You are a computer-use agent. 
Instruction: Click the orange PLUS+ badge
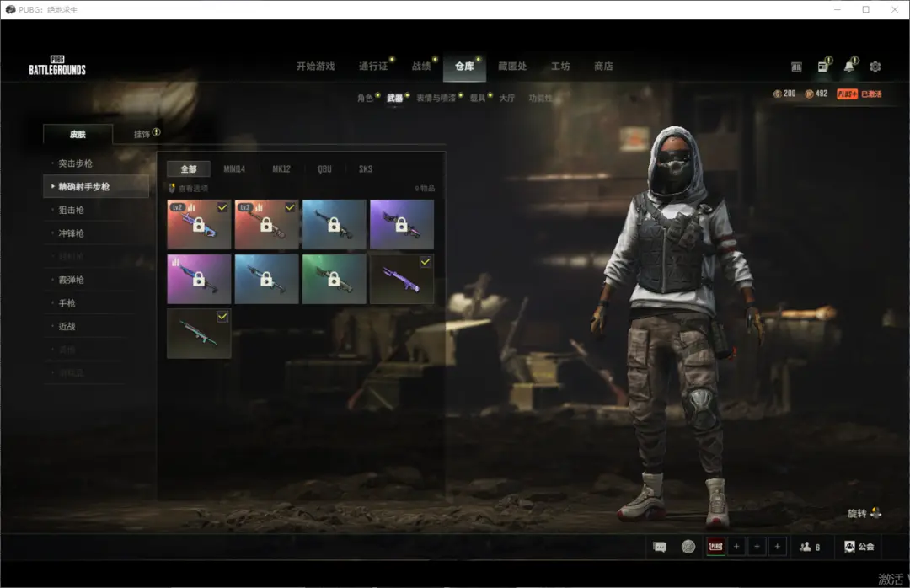tap(848, 94)
